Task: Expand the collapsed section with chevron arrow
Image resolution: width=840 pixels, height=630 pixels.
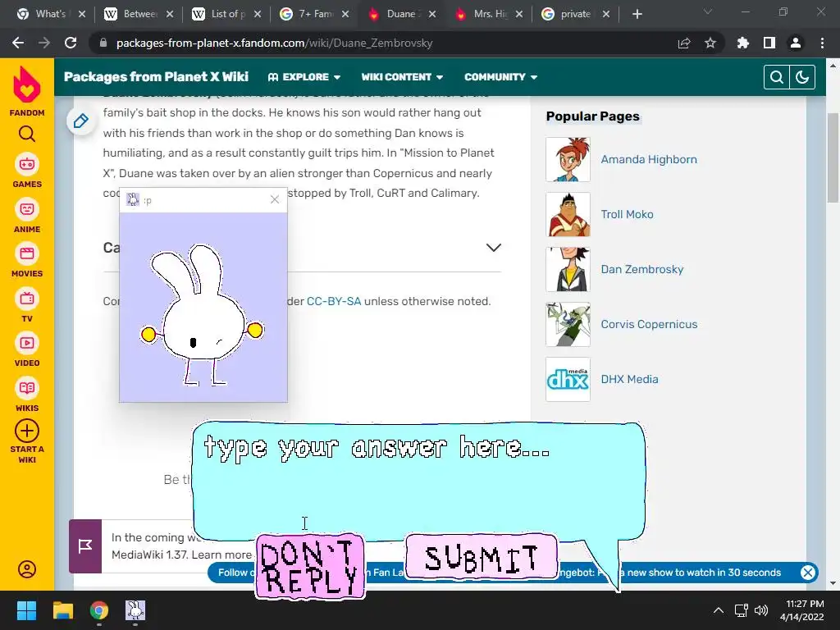Action: pos(493,248)
